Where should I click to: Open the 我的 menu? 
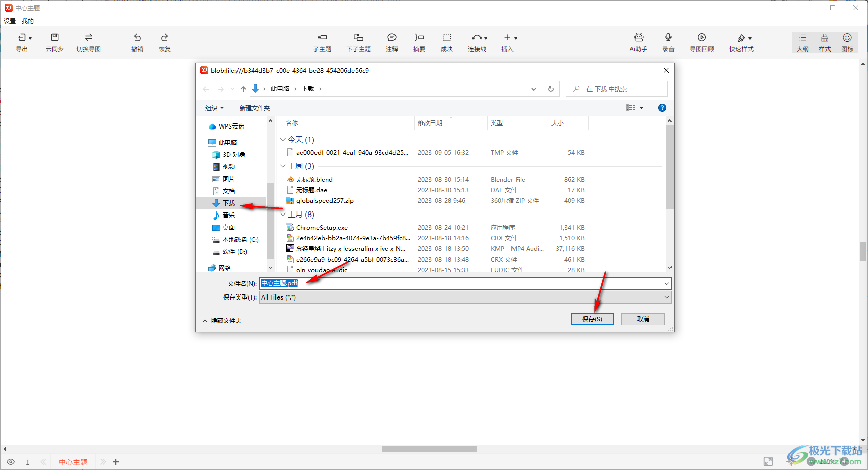click(27, 21)
